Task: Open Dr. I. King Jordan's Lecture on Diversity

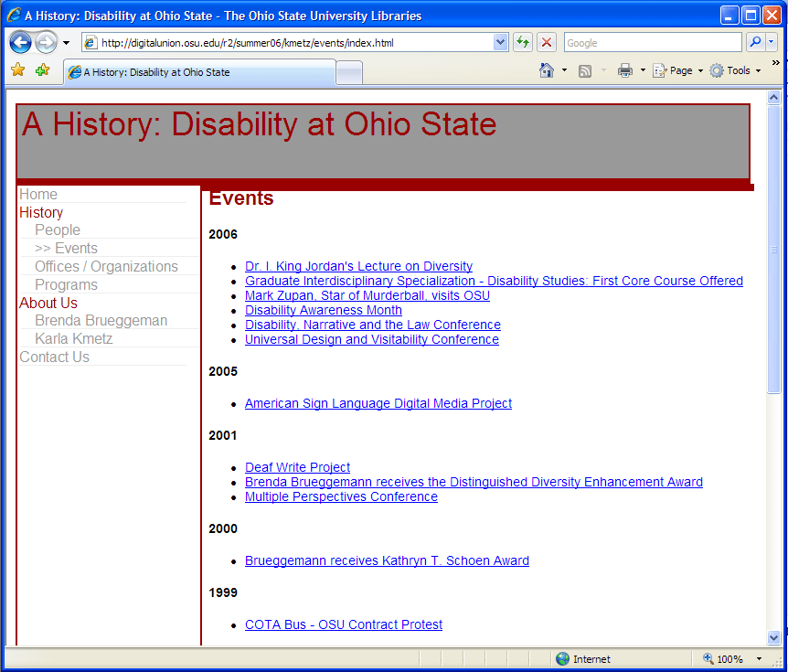Action: point(359,266)
